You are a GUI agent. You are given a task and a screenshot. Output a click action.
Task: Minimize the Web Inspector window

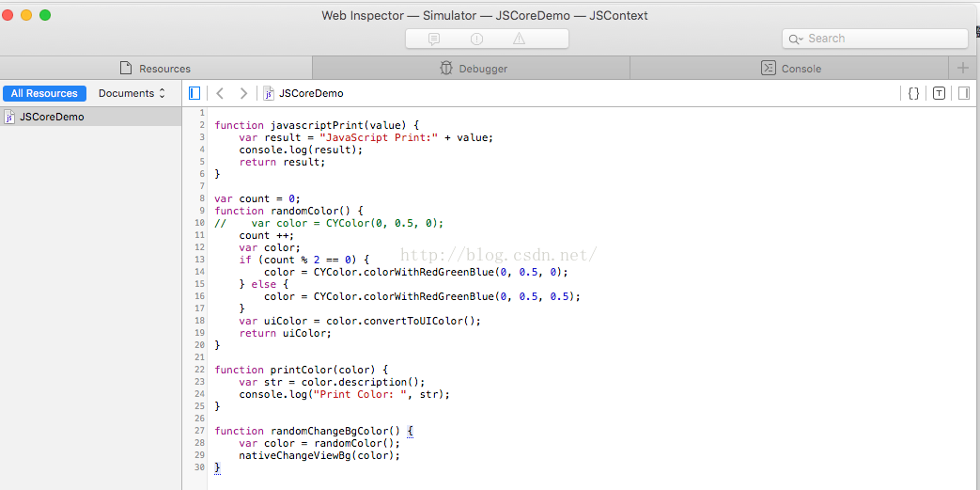pos(26,15)
